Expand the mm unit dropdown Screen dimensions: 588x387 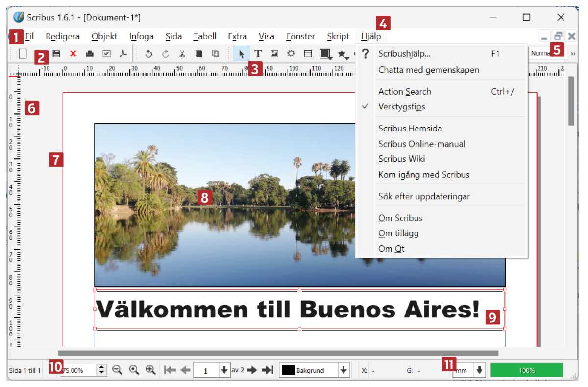pos(479,370)
